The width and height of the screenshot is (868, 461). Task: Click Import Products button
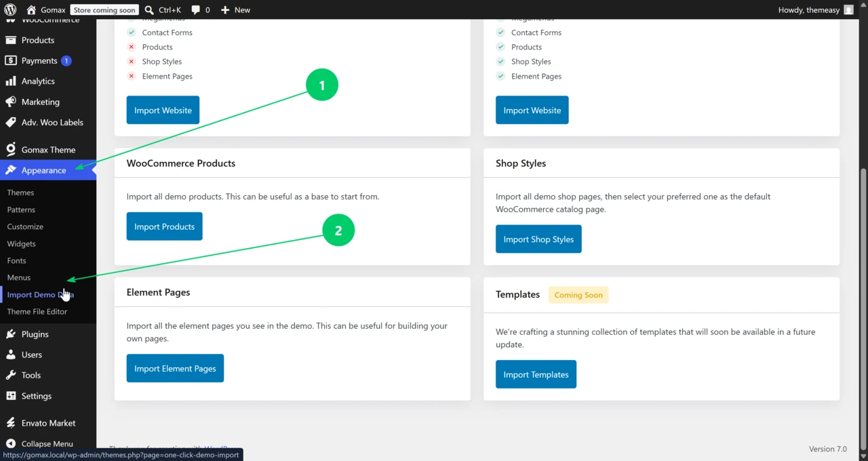pos(164,226)
